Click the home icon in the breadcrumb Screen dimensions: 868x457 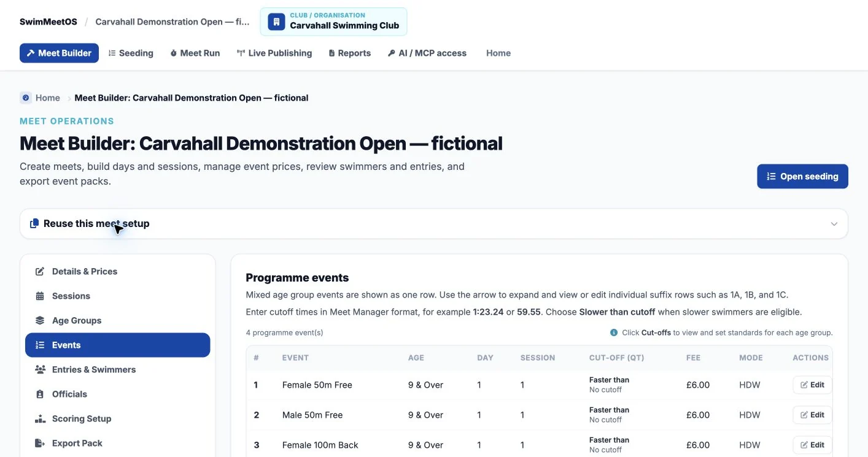26,98
